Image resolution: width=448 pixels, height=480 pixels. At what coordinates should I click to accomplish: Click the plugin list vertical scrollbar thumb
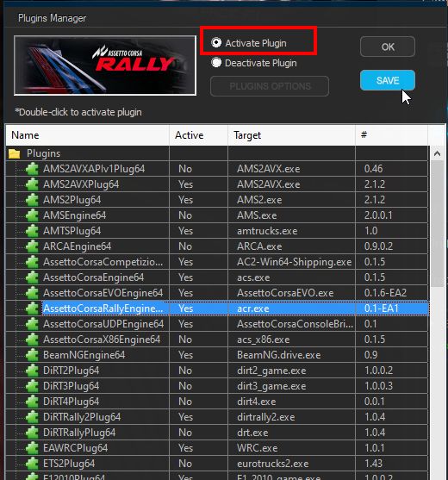tap(438, 223)
